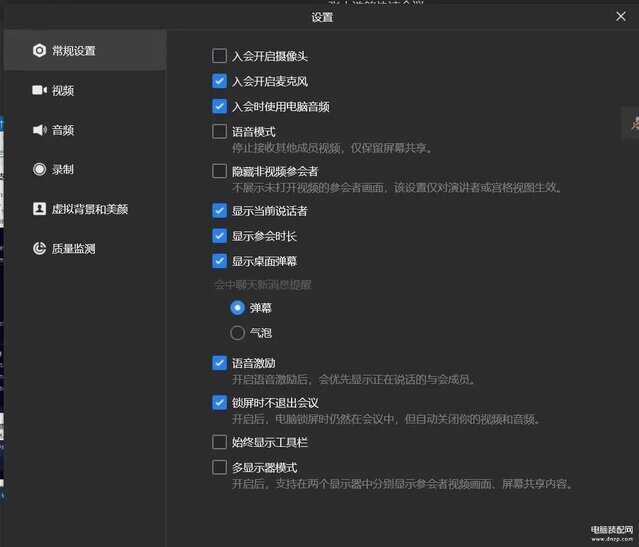The image size is (639, 547).
Task: Select the 弹幕 radio button
Action: [238, 308]
